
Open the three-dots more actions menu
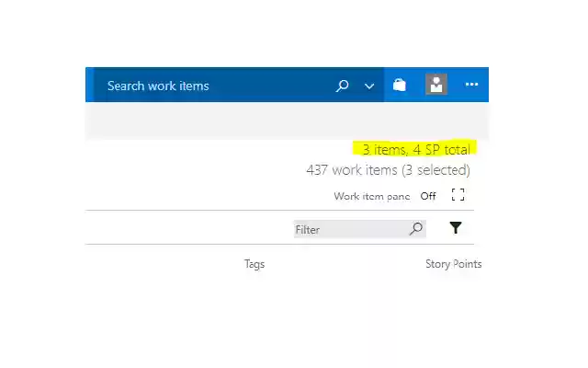[x=471, y=85]
